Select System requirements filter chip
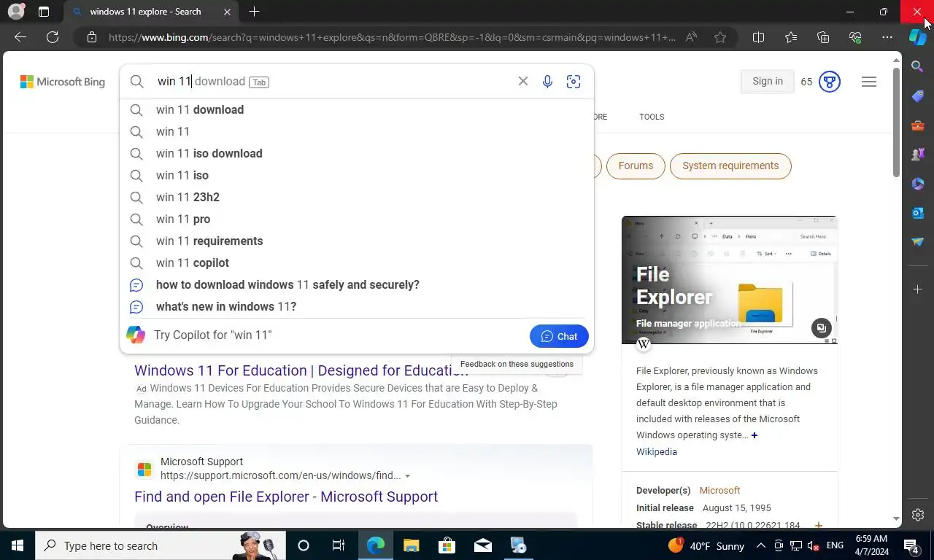 click(x=730, y=166)
